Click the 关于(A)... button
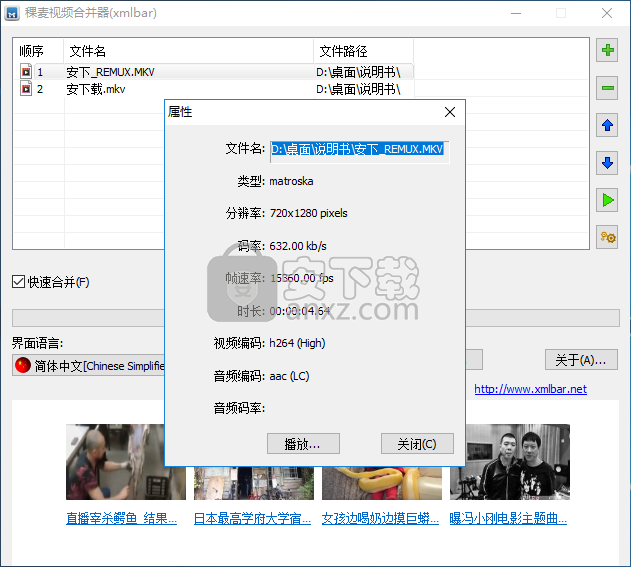Image resolution: width=631 pixels, height=567 pixels. [581, 359]
